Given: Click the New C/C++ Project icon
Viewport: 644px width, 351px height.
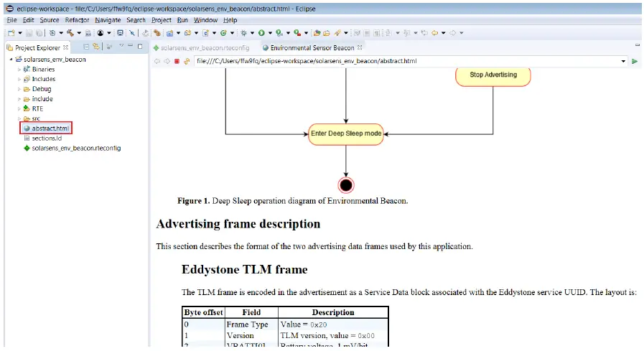Looking at the screenshot, I should coord(169,33).
